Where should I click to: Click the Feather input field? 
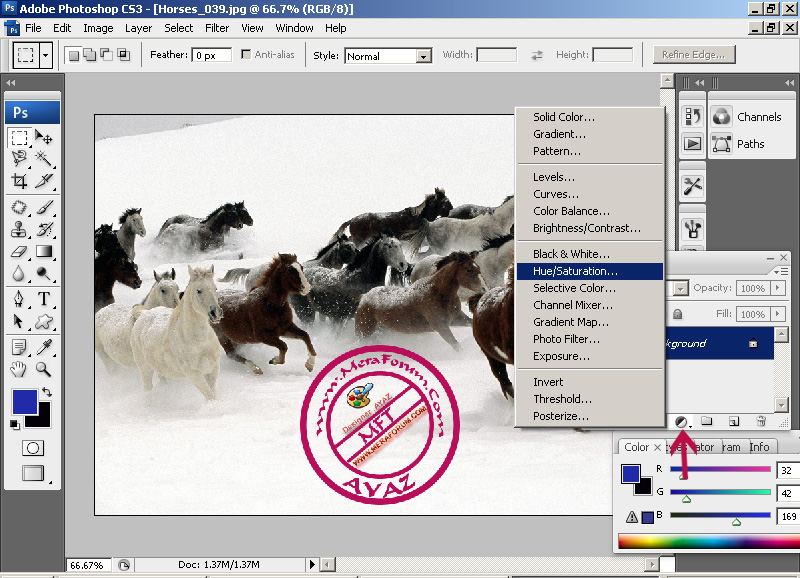point(212,55)
